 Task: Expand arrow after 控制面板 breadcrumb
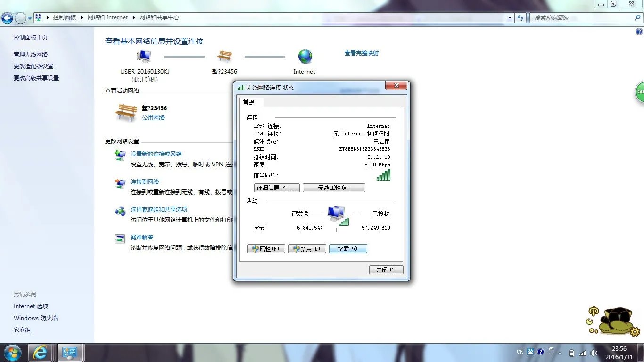[x=82, y=17]
